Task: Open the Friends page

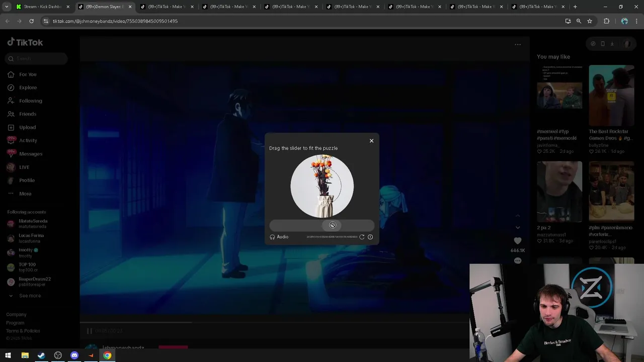Action: (28, 114)
